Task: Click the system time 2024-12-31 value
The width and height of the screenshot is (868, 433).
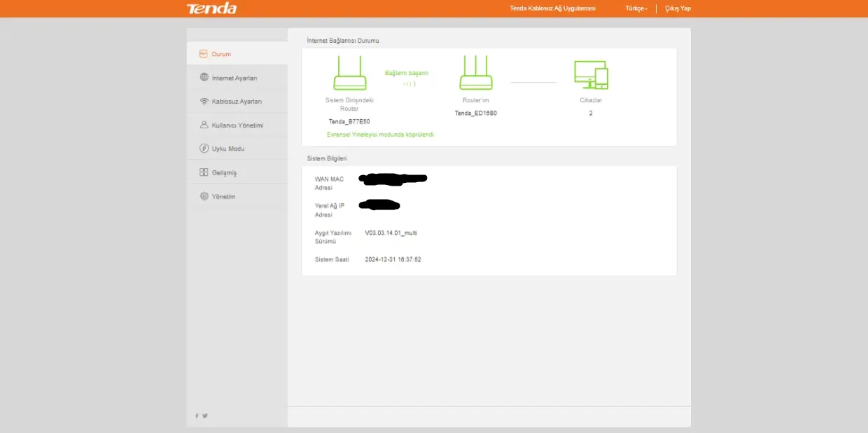Action: (393, 259)
